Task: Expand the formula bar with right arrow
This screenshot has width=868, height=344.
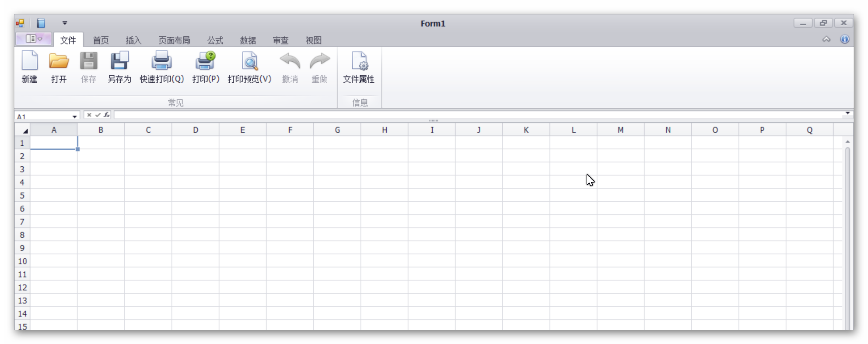Action: point(847,113)
